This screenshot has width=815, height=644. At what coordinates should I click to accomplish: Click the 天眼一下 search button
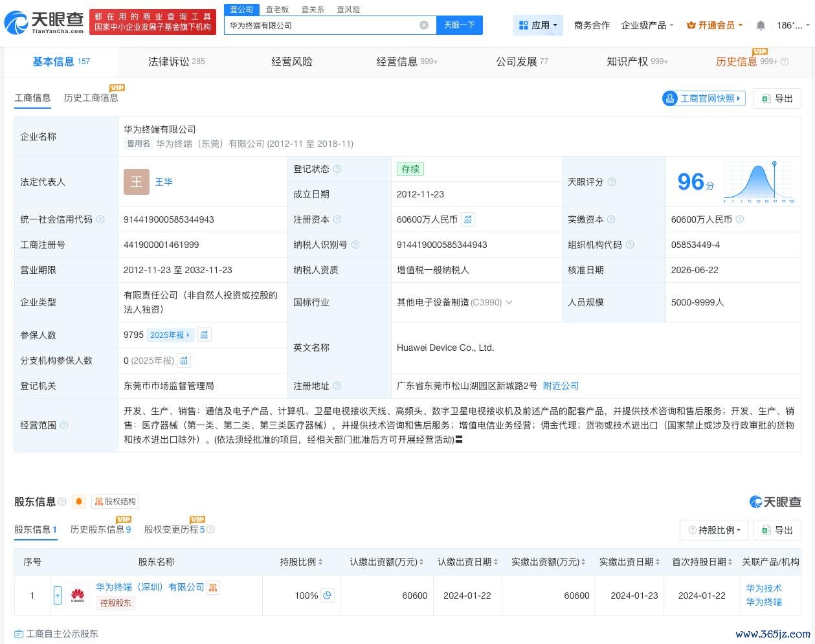(459, 25)
